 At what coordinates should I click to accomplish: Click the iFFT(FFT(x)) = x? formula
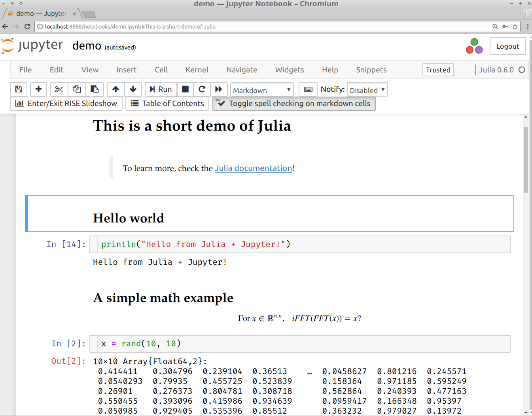[326, 318]
